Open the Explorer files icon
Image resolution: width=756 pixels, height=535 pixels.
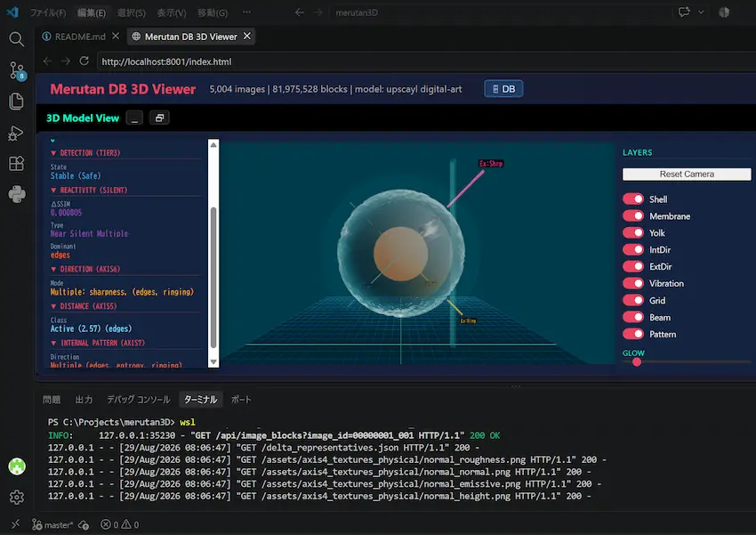(x=16, y=101)
